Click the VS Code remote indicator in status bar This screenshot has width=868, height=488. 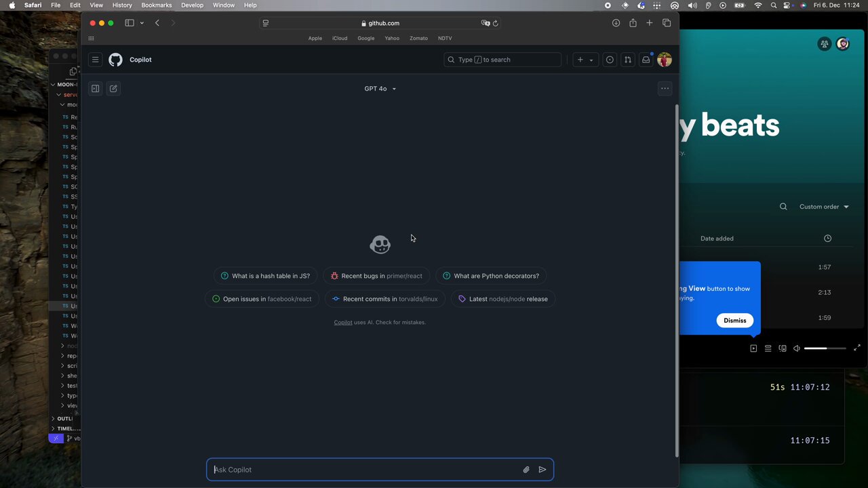point(56,439)
